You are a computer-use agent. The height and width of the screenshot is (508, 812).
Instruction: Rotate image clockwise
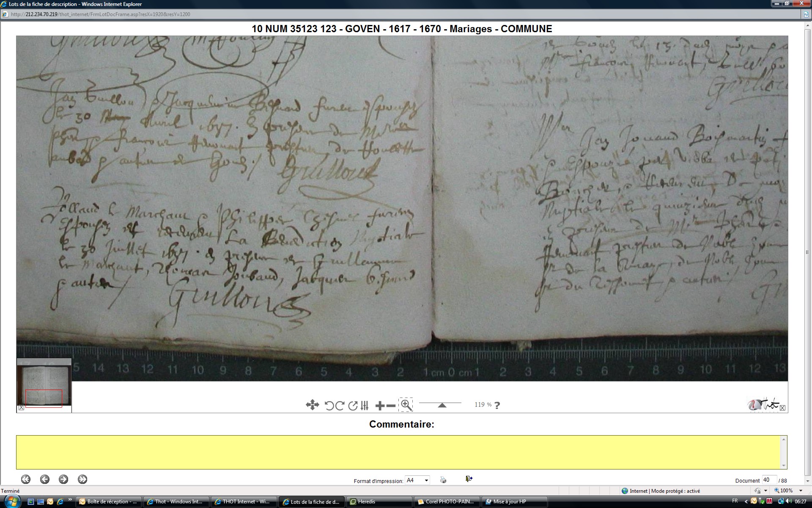point(340,406)
